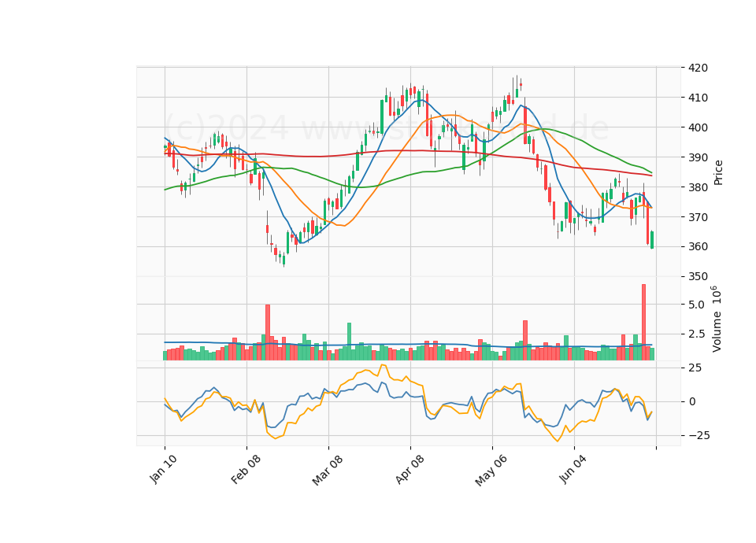Viewport: 756px width, 543px height.
Task: Click the tall red volume bar in mid-February
Action: pyautogui.click(x=268, y=332)
